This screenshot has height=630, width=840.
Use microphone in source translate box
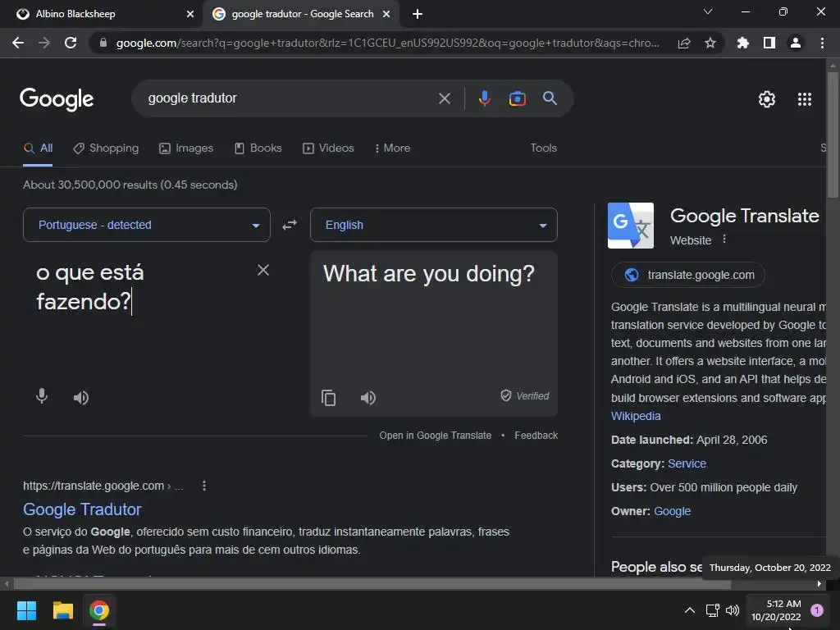(42, 396)
